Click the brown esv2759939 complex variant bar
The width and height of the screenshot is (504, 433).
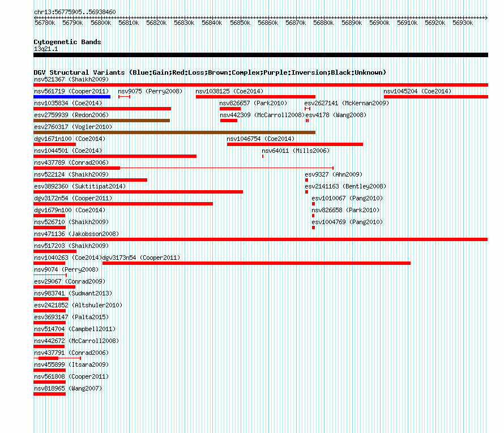[101, 121]
